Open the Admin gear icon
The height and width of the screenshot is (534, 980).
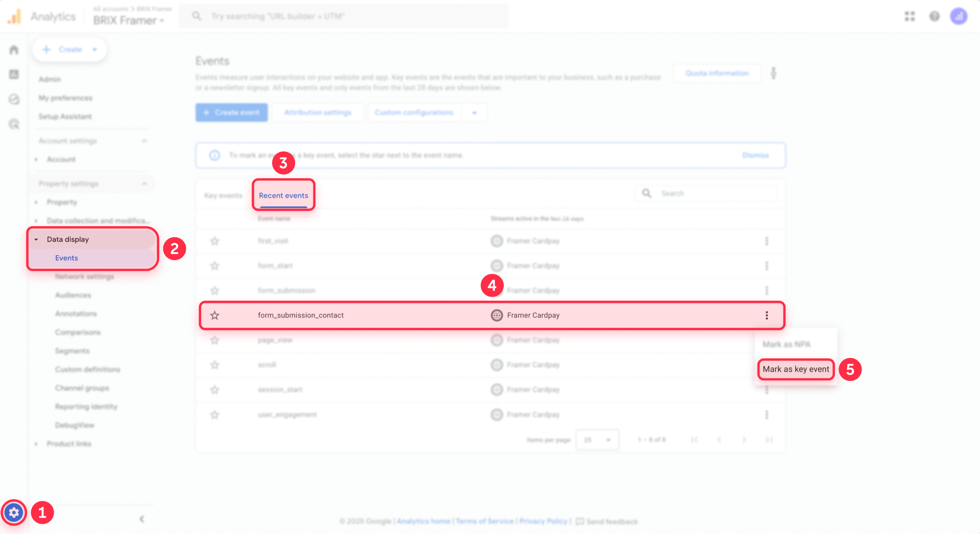[14, 512]
